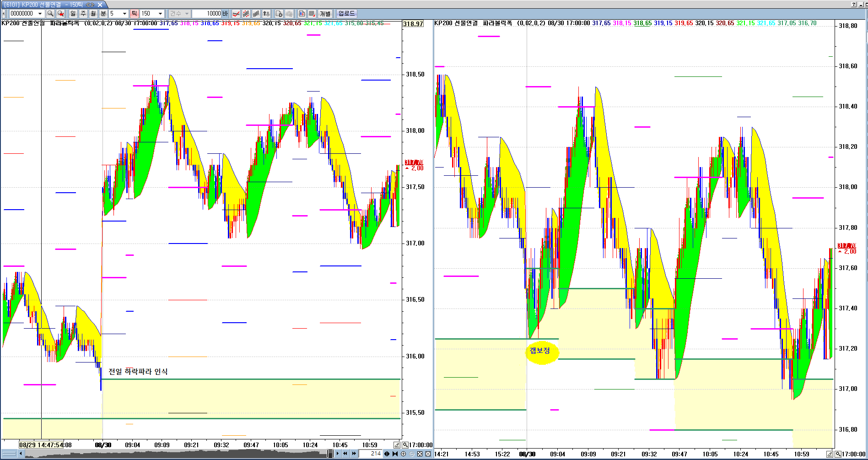Image resolution: width=868 pixels, height=460 pixels.
Task: Click the 개별 button
Action: (x=325, y=14)
